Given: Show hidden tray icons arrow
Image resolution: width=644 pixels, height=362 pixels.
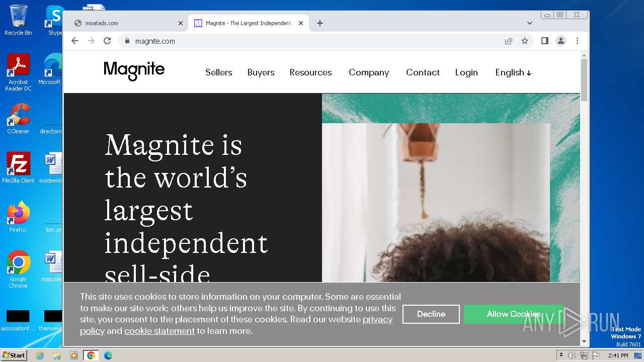Looking at the screenshot, I should tap(561, 355).
